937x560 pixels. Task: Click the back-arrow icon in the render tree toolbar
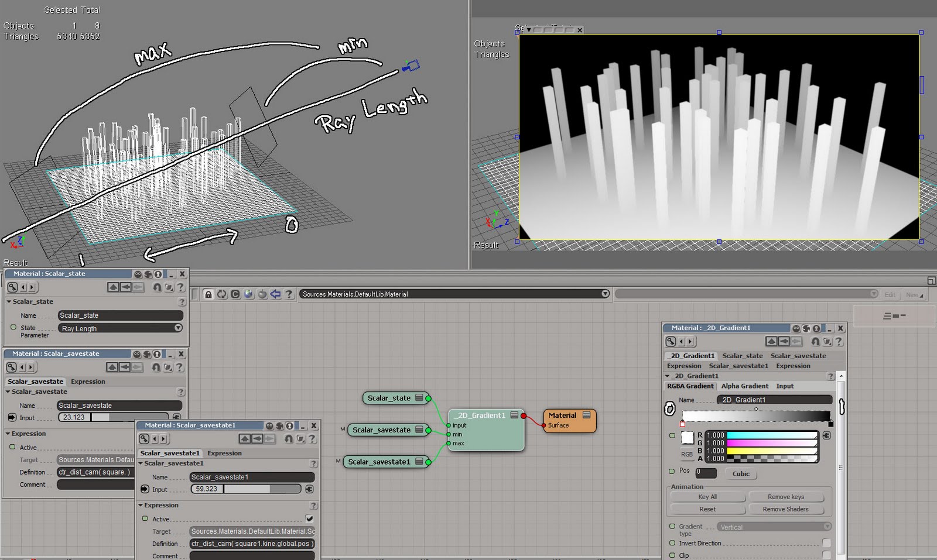click(x=275, y=294)
